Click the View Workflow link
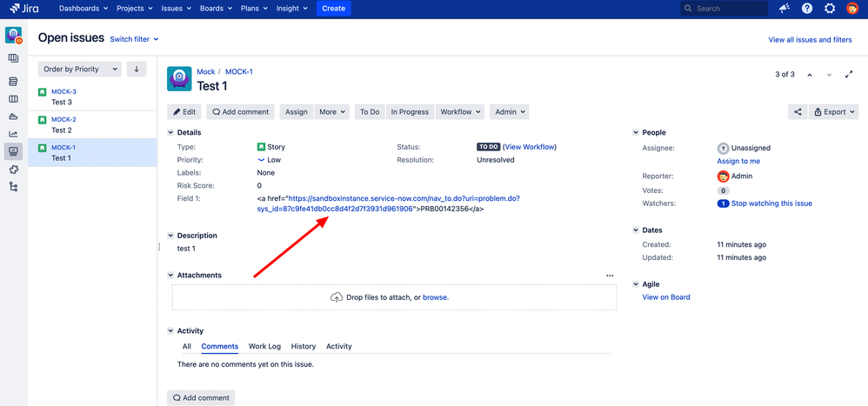 coord(530,147)
